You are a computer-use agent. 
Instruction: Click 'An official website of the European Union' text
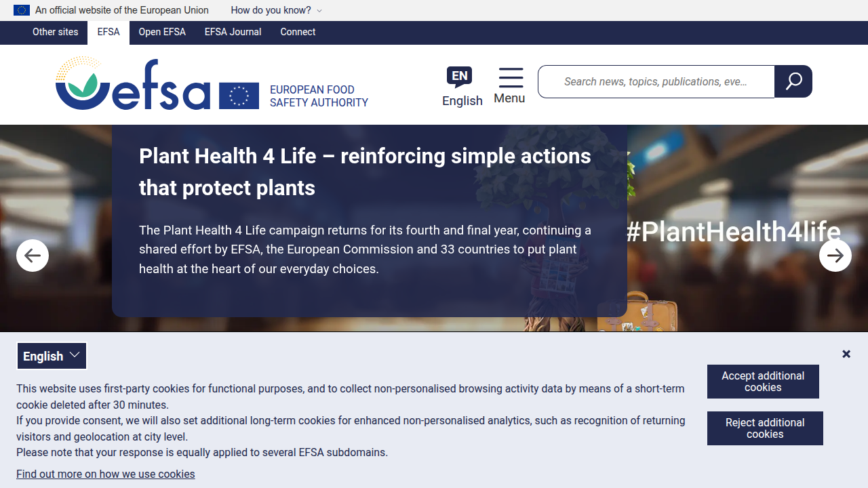tap(122, 10)
